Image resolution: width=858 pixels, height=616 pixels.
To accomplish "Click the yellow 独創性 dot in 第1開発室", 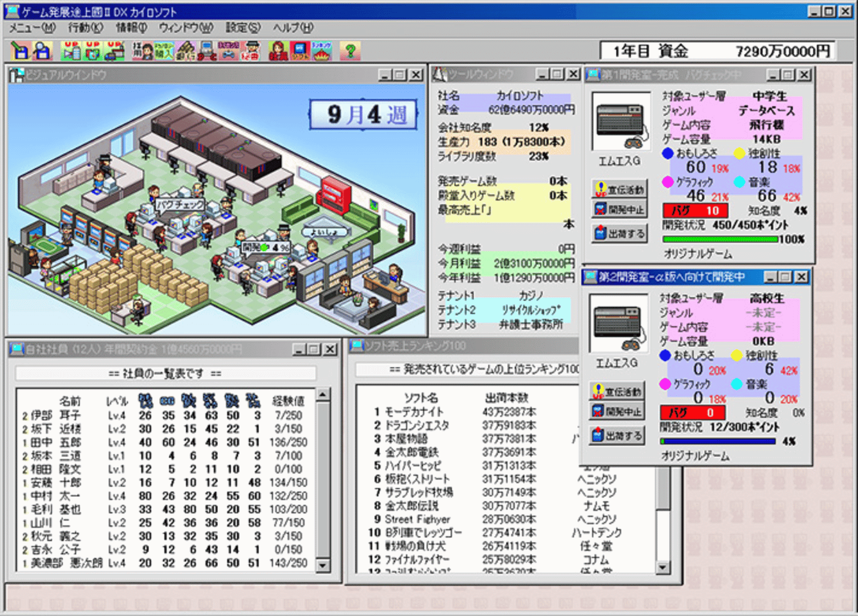I will tap(739, 153).
